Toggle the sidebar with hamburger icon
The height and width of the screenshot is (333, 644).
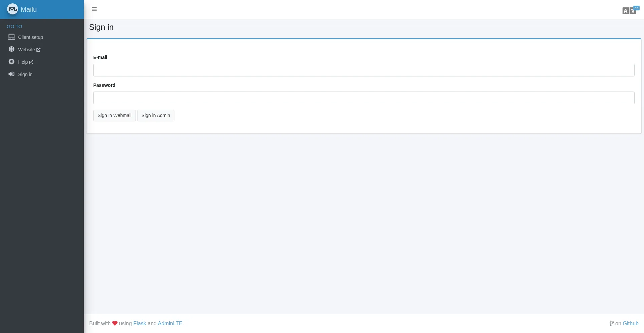[94, 9]
